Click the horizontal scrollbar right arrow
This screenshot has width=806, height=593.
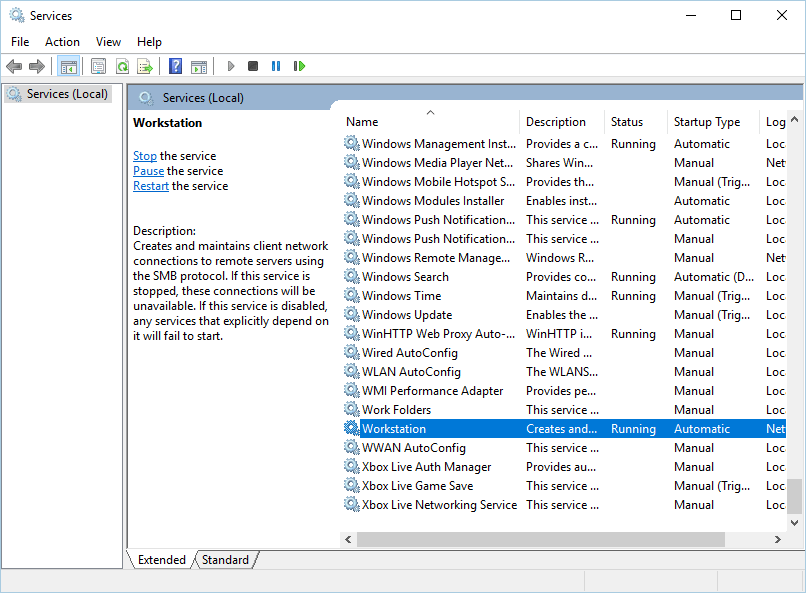coord(778,540)
